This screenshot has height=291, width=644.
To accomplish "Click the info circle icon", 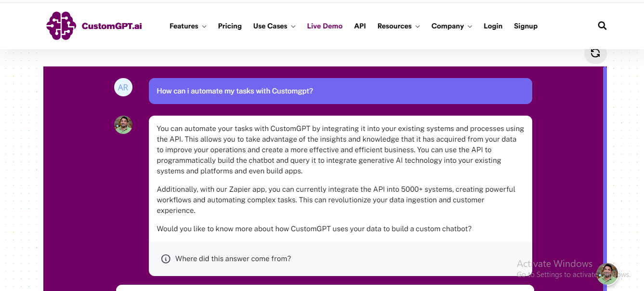I will (166, 259).
